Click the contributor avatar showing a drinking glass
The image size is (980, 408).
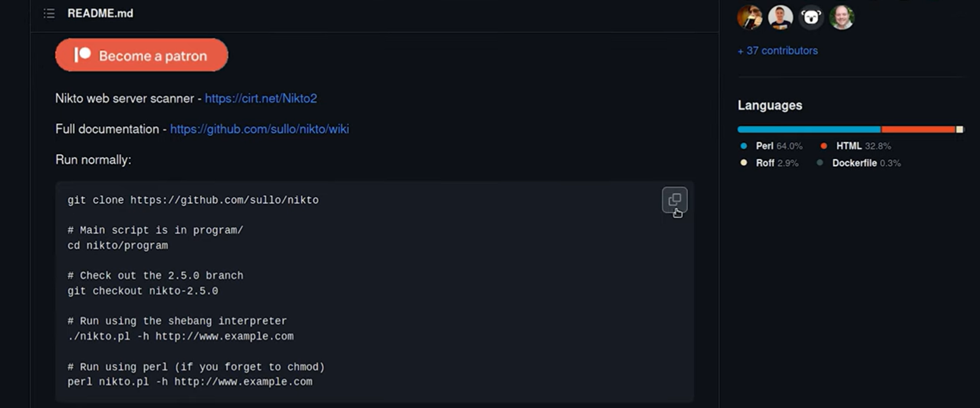pyautogui.click(x=749, y=17)
